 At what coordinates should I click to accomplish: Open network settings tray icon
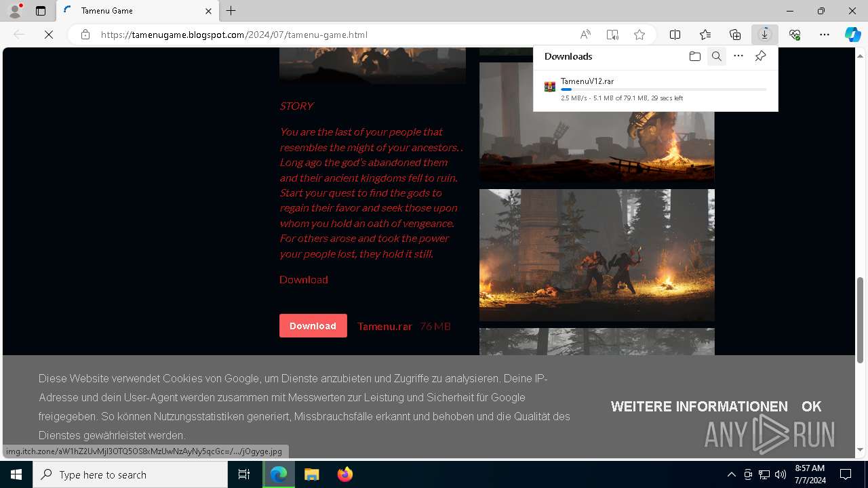click(764, 474)
